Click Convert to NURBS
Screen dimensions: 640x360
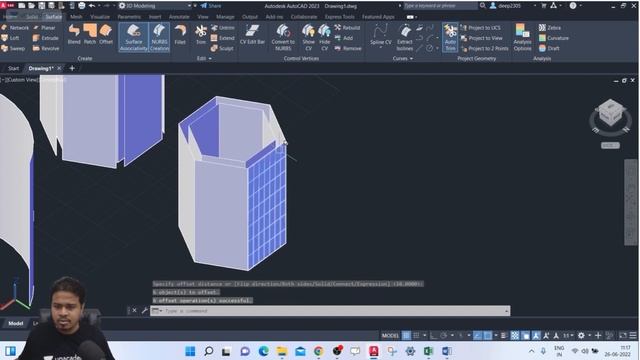point(283,37)
